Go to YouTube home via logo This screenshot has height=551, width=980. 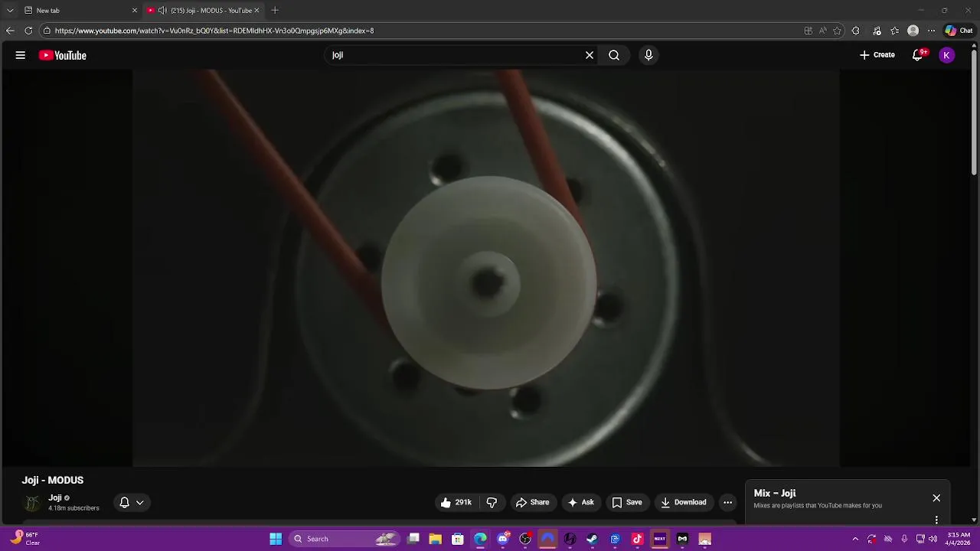pyautogui.click(x=63, y=55)
